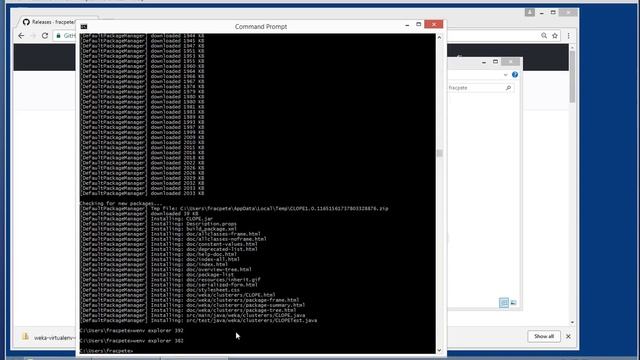Screen dimensions: 640x360
Task: Click the 'downloaded 39 KB' line
Action: point(140,213)
